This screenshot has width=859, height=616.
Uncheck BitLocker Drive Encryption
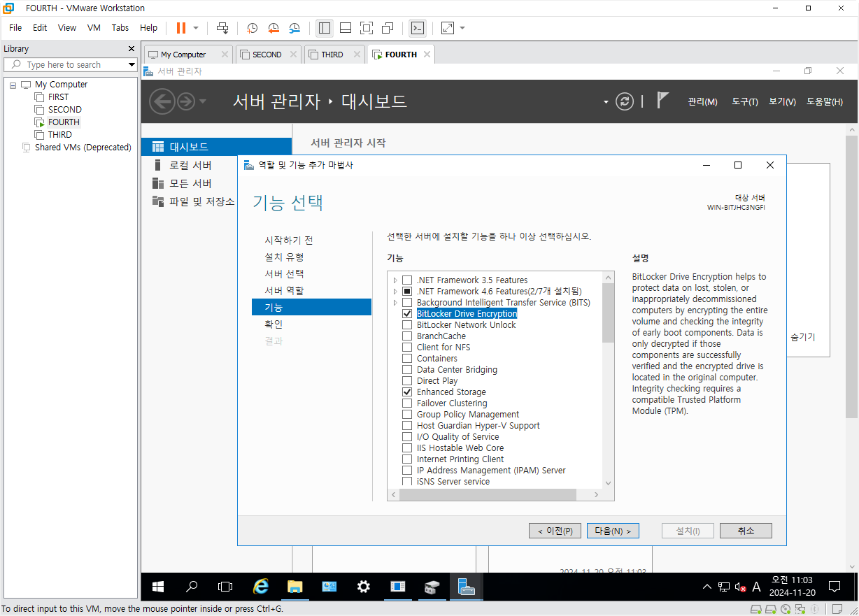click(x=407, y=314)
